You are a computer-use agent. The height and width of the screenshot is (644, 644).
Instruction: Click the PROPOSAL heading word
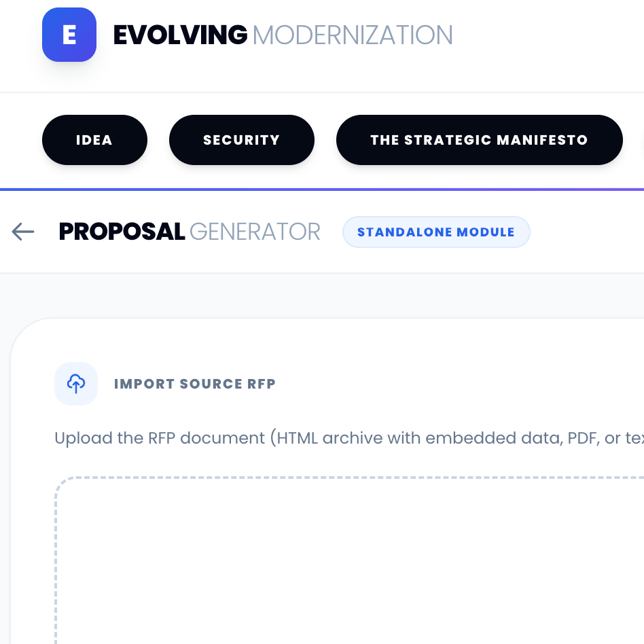[x=122, y=232]
